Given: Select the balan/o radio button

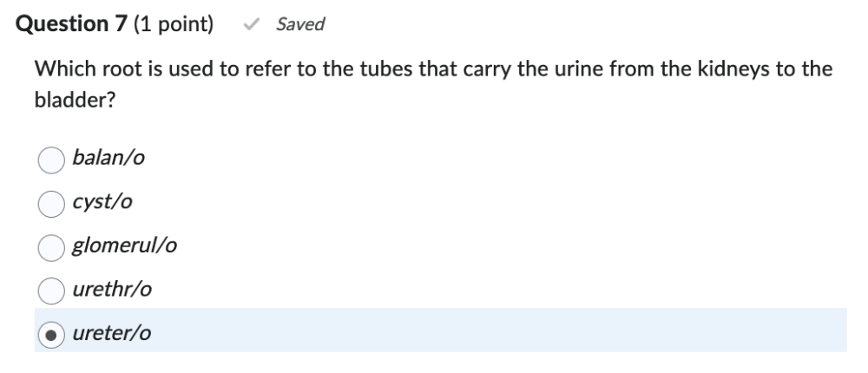Looking at the screenshot, I should [x=51, y=159].
